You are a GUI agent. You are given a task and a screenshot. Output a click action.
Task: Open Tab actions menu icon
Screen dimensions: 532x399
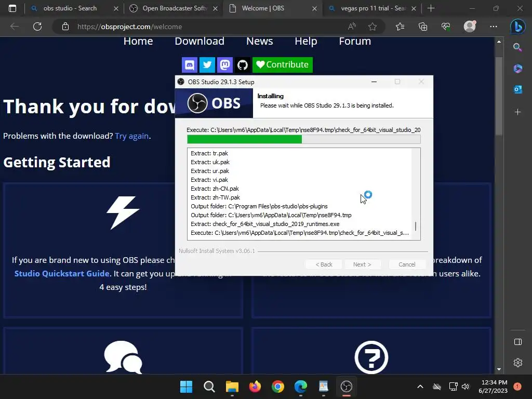point(12,8)
